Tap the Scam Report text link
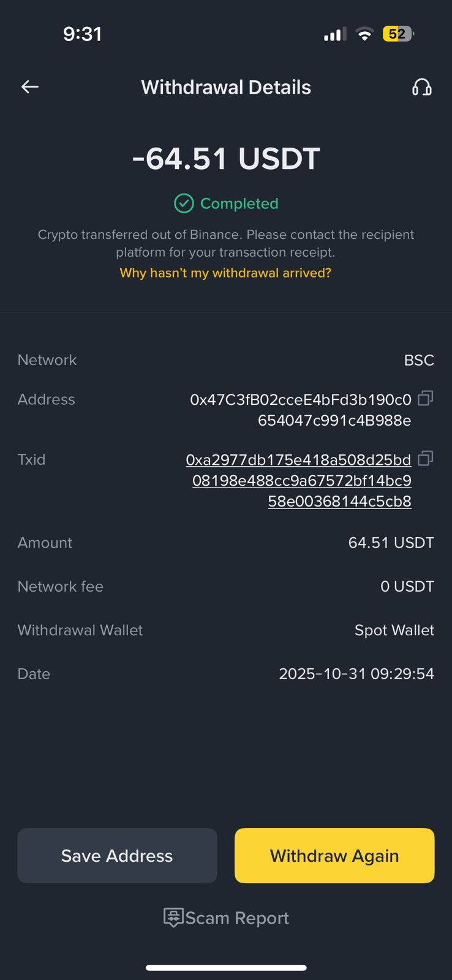Screen dimensions: 452x980 (237, 918)
